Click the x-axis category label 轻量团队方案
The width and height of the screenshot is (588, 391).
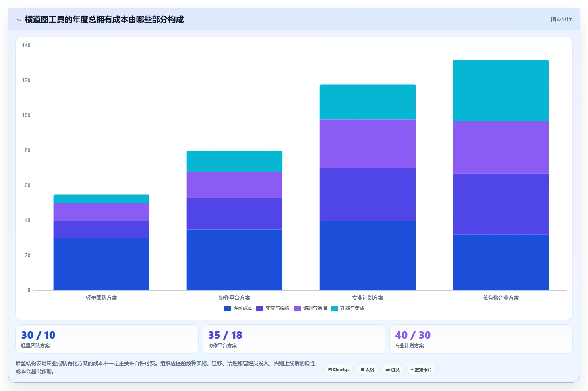coord(101,298)
